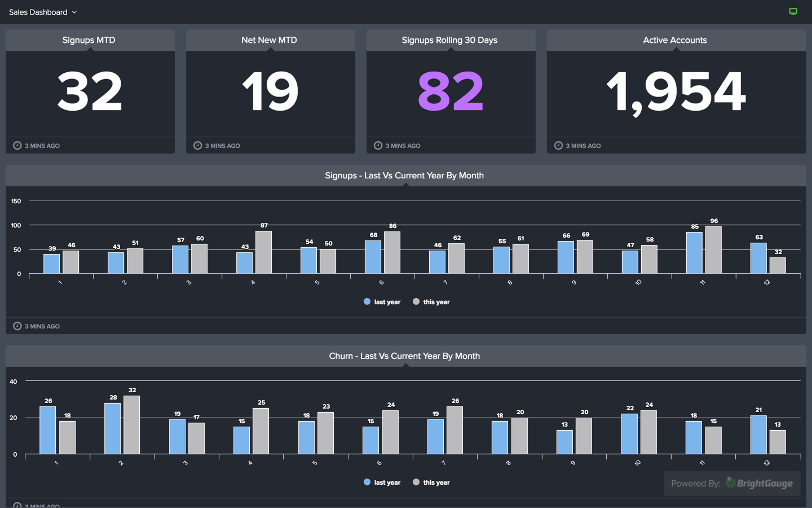The width and height of the screenshot is (812, 508).
Task: Select the Active Accounts gauge title
Action: point(675,40)
